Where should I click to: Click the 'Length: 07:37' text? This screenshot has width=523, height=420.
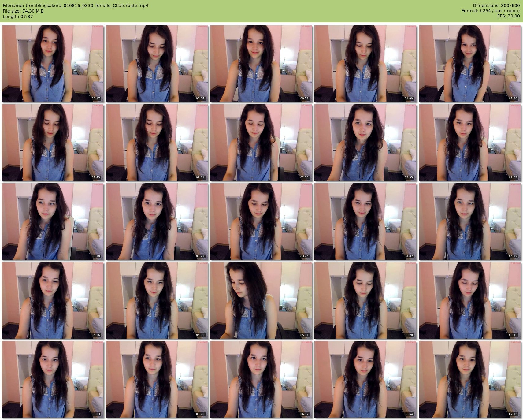click(18, 17)
